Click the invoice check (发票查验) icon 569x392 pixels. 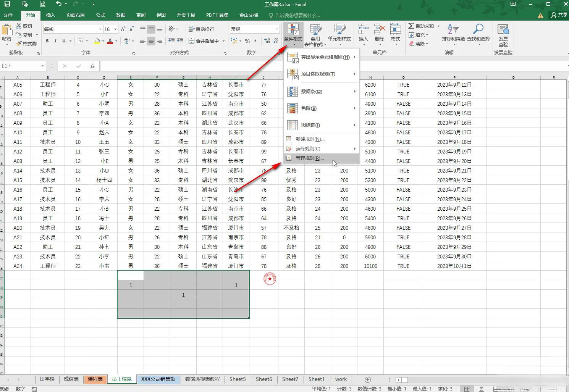503,29
